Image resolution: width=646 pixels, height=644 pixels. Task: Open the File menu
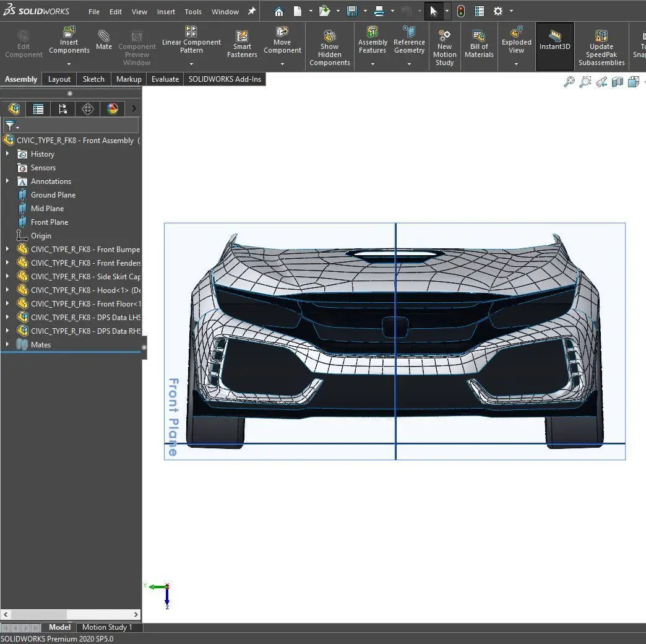(x=94, y=12)
